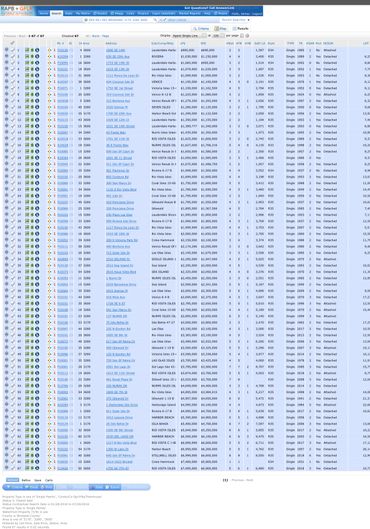Viewport: 370px width, 529px height.
Task: Toggle the selection checkbox for row 67
Action: (x=13, y=468)
